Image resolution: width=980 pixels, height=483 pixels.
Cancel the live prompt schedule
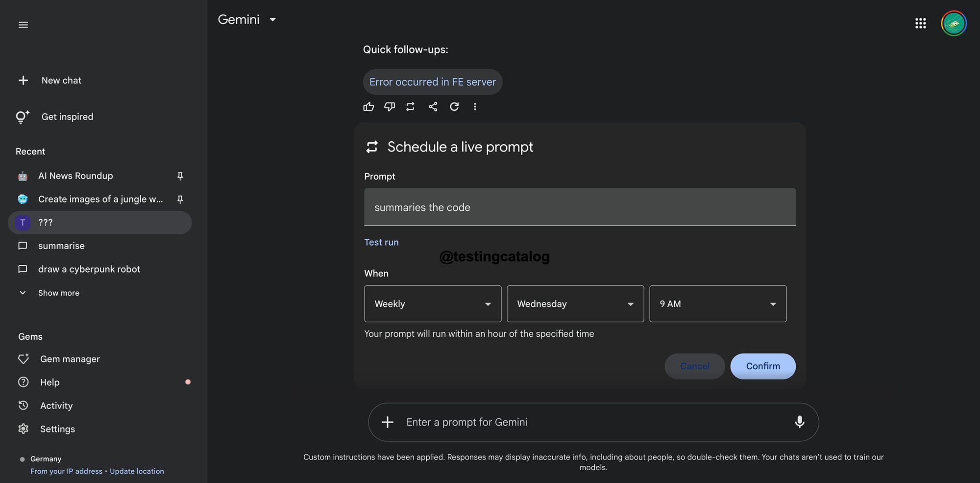point(694,366)
